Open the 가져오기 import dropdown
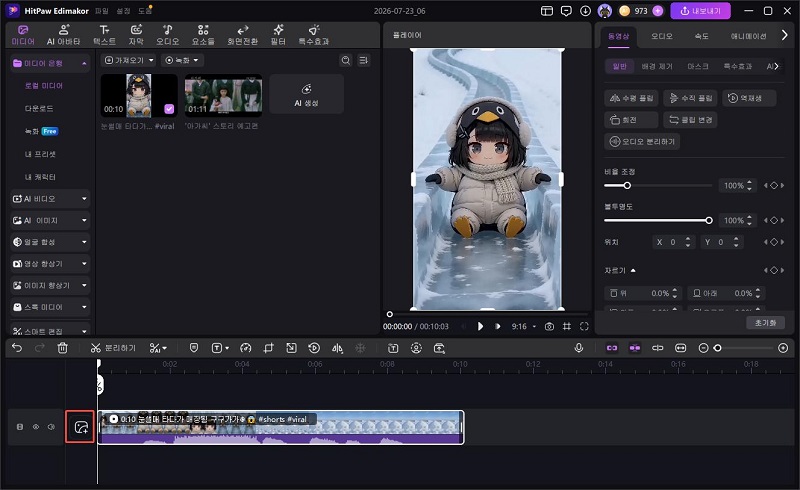 [x=129, y=60]
